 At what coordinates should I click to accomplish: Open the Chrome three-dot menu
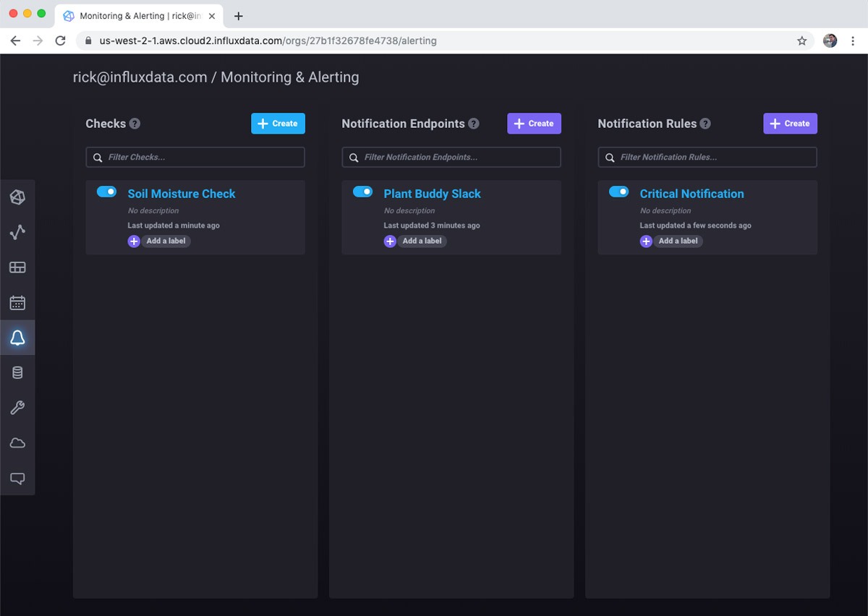(853, 40)
